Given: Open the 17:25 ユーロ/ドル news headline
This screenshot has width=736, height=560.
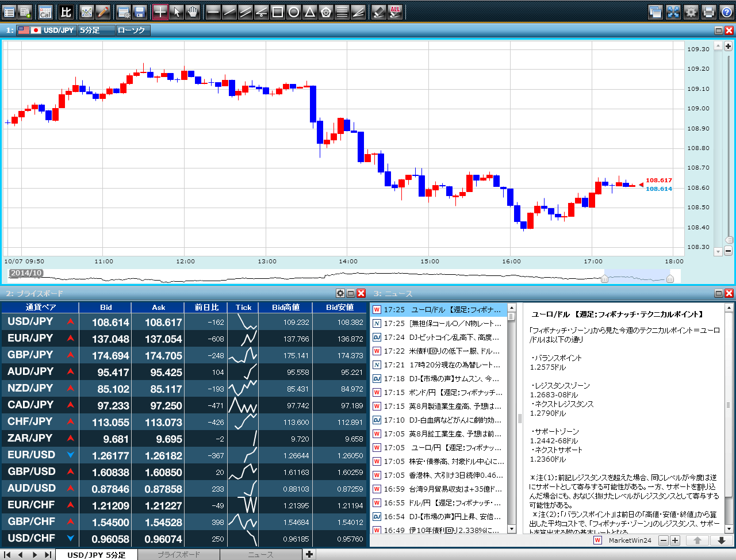Looking at the screenshot, I should point(439,309).
